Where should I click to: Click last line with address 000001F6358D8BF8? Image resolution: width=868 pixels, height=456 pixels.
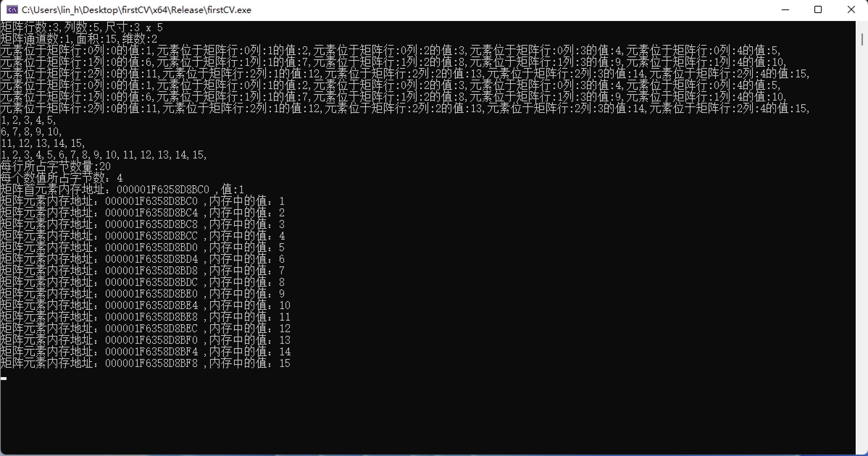145,363
